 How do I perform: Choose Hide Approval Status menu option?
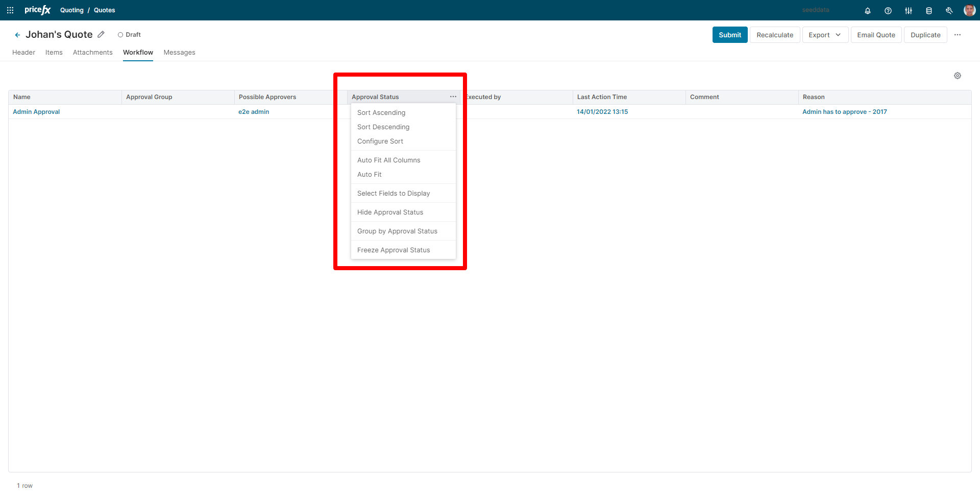[390, 212]
